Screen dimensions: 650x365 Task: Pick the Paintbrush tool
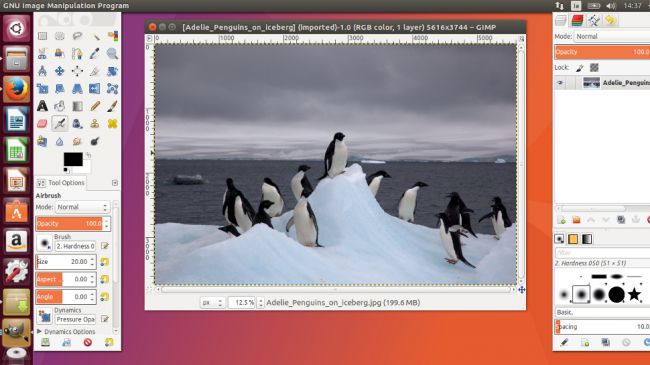112,106
